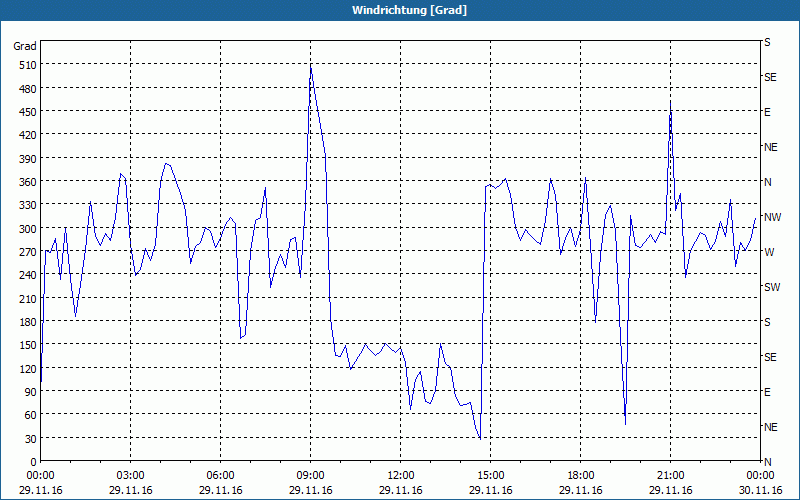Pick the 420 y-axis label
Screen dimensions: 800x500
(x=28, y=135)
